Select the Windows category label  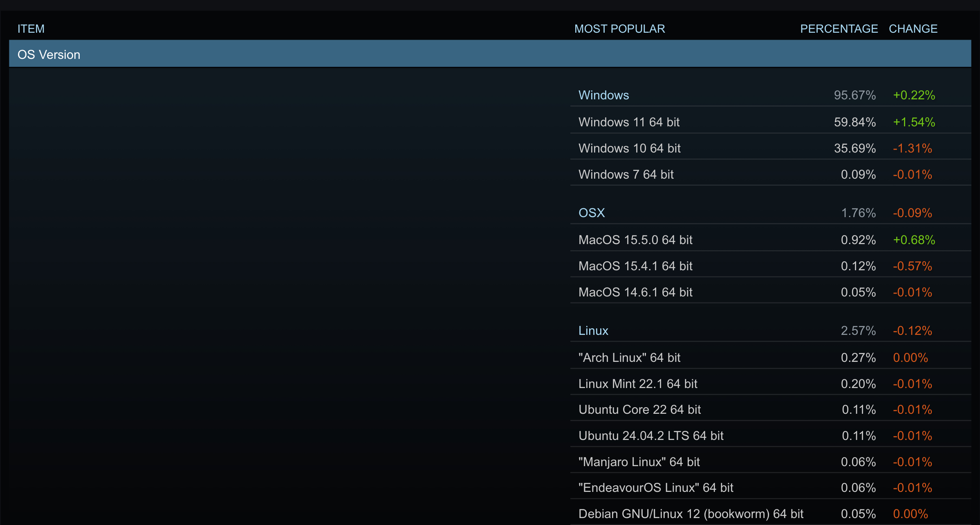[603, 95]
